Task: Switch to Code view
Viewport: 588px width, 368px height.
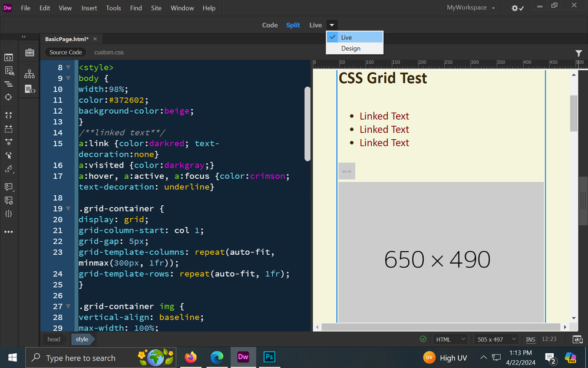Action: (x=270, y=25)
